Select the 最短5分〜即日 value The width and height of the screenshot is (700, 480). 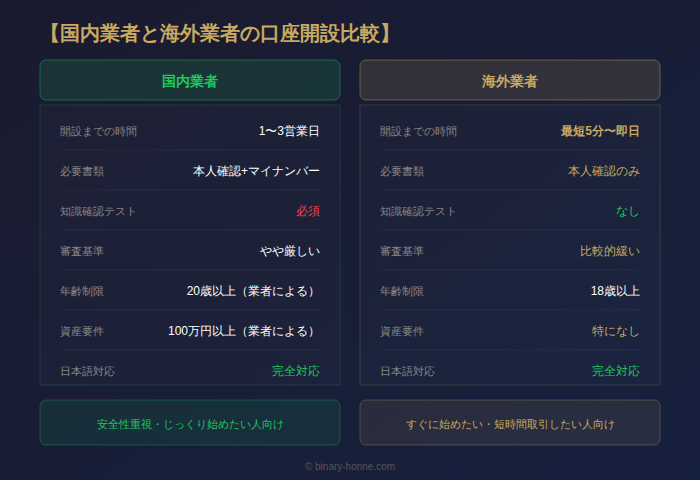click(x=600, y=131)
